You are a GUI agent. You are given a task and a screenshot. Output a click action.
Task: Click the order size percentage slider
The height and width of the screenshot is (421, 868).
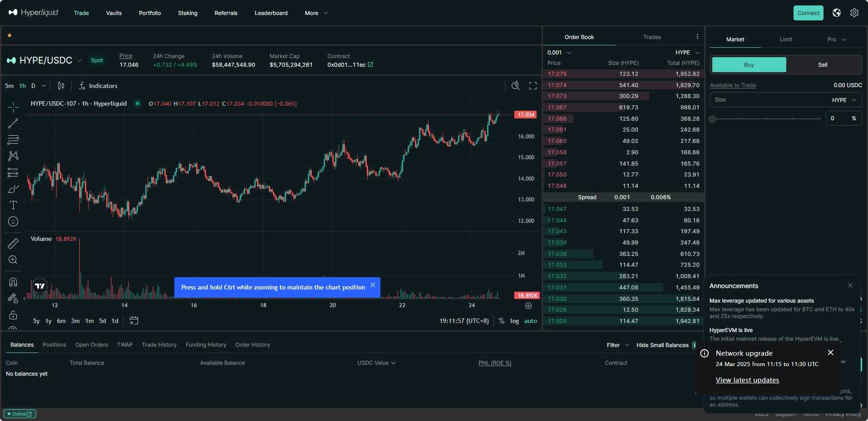tap(766, 119)
